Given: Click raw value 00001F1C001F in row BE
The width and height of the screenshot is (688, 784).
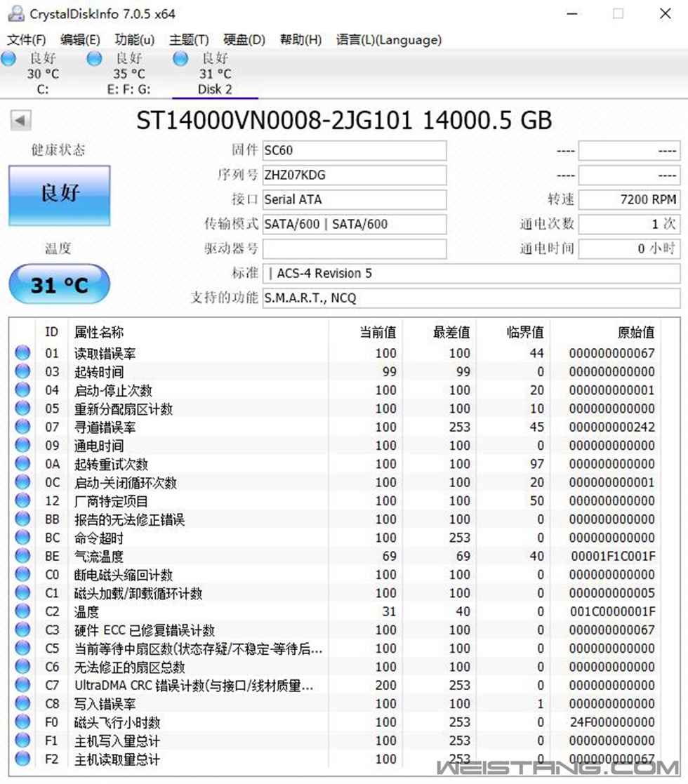Looking at the screenshot, I should [x=613, y=556].
